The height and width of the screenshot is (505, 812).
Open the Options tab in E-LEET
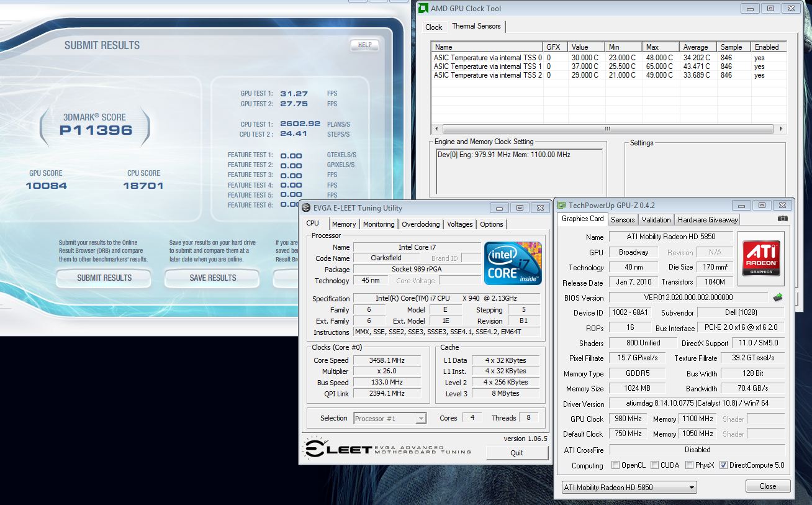(x=492, y=224)
